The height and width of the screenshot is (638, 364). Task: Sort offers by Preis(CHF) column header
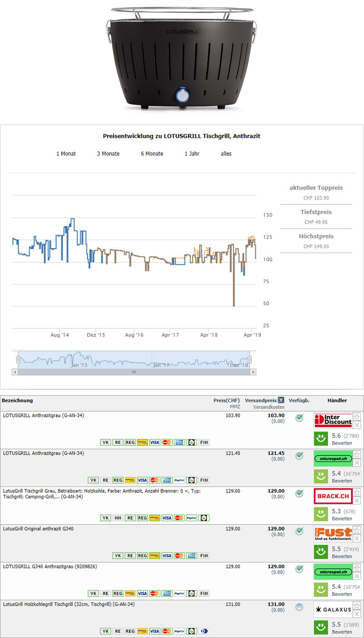tap(226, 401)
